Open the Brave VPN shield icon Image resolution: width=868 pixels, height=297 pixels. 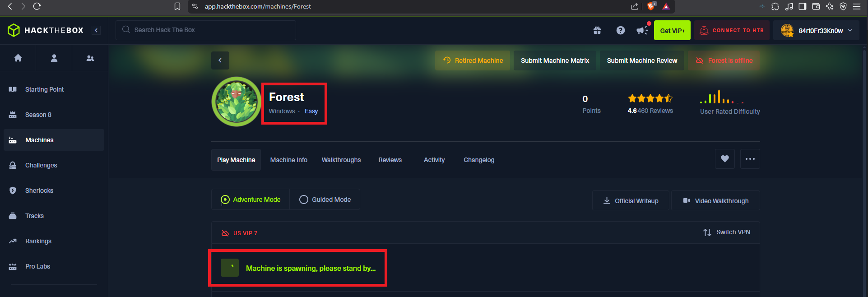click(x=843, y=6)
